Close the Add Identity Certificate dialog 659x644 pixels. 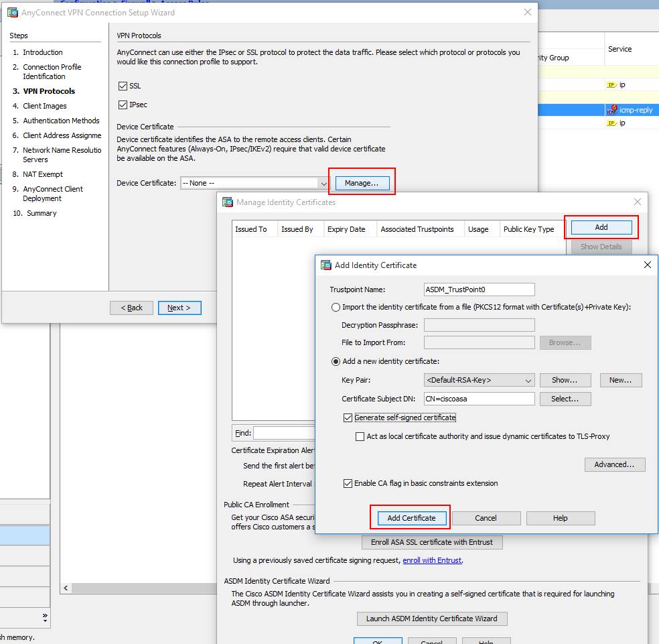[648, 265]
